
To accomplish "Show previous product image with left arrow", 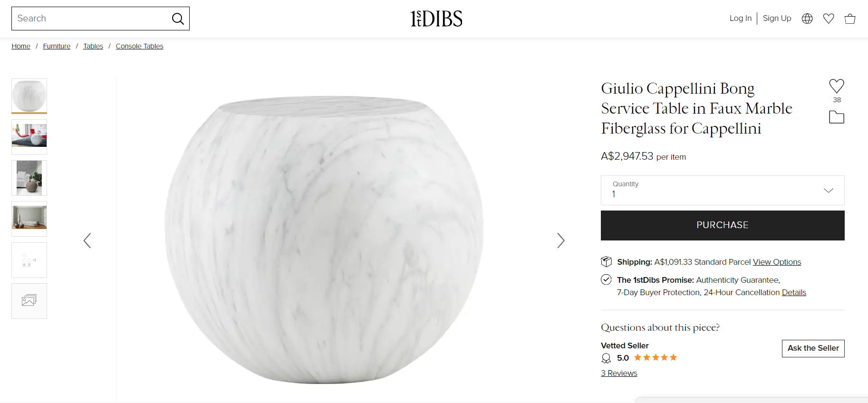I will [87, 240].
